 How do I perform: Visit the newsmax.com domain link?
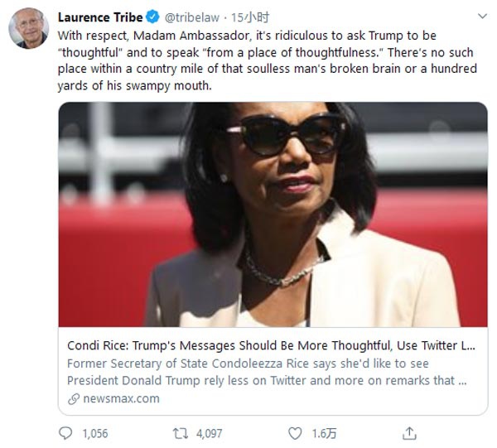point(121,398)
